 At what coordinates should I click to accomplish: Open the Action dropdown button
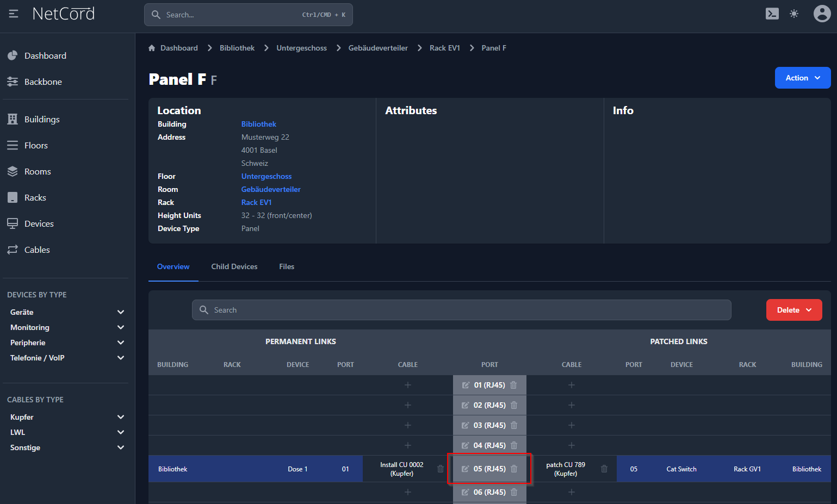[802, 78]
